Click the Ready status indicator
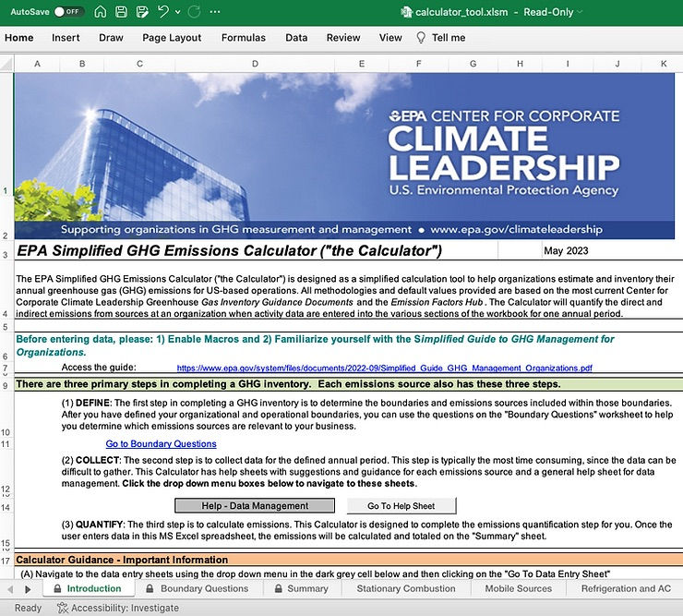 click(x=28, y=608)
